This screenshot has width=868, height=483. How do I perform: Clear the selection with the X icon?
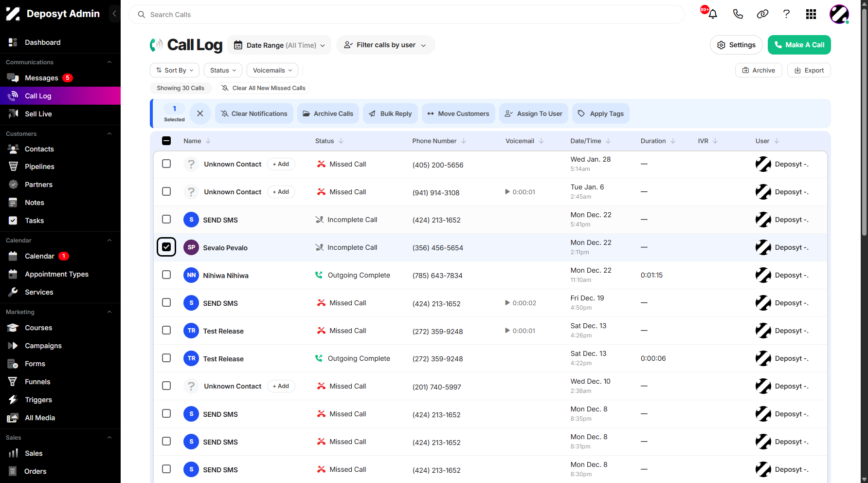200,113
